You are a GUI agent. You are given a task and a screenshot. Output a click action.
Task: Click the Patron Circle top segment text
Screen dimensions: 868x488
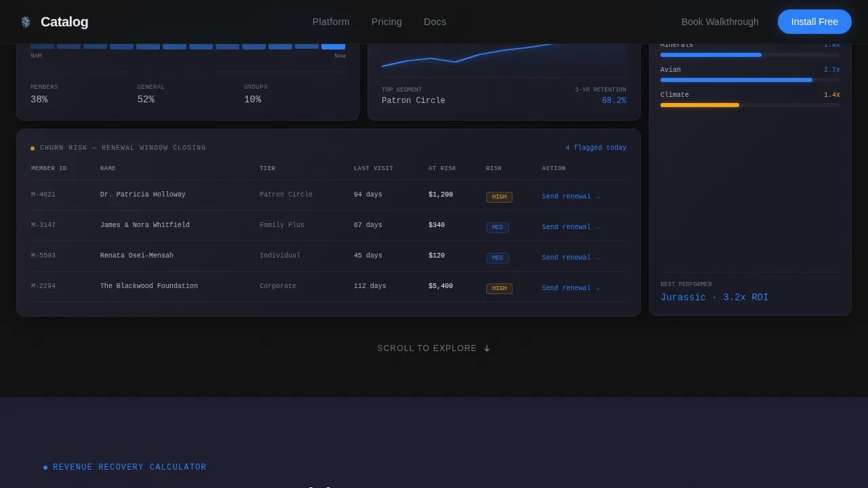click(x=414, y=100)
